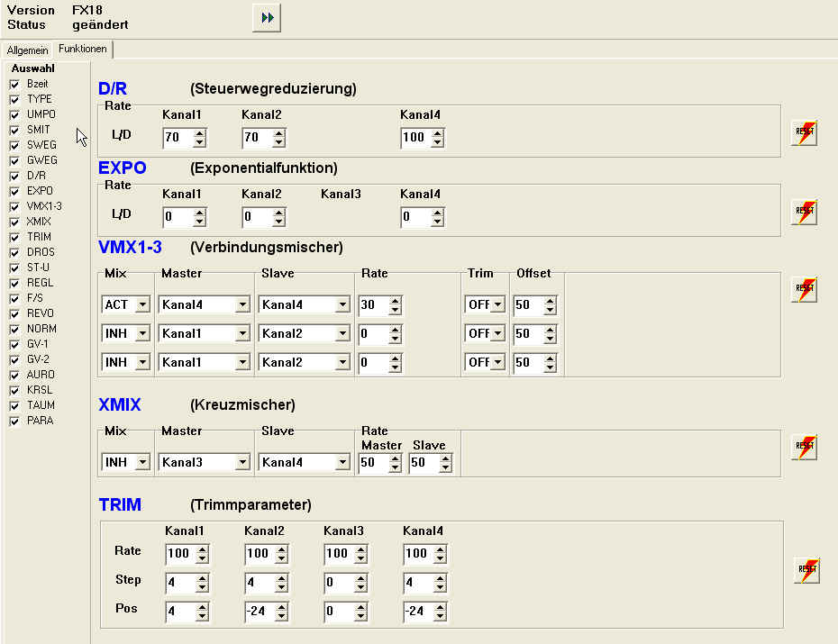838x644 pixels.
Task: Expand the XMIX Master dropdown set to Kanal3
Action: 241,463
